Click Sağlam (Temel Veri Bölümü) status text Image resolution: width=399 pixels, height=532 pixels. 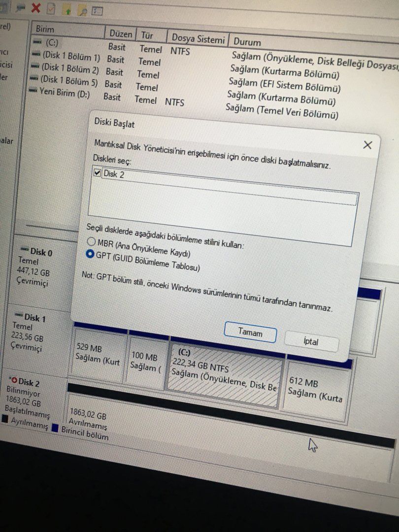coord(282,112)
